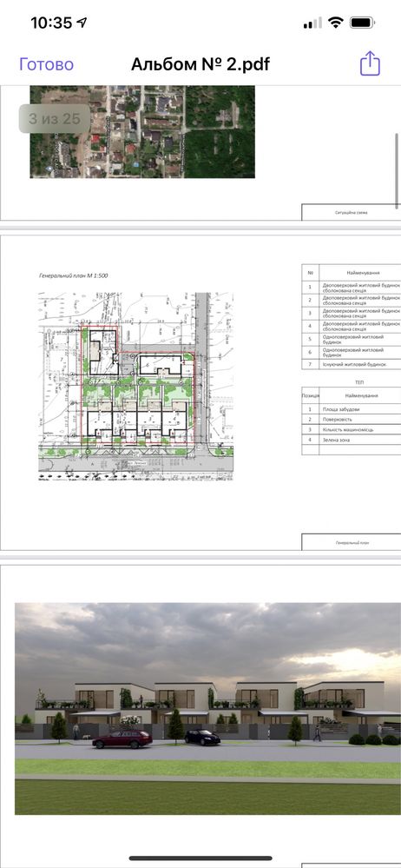Tap the red car in the rendering

pyautogui.click(x=122, y=739)
